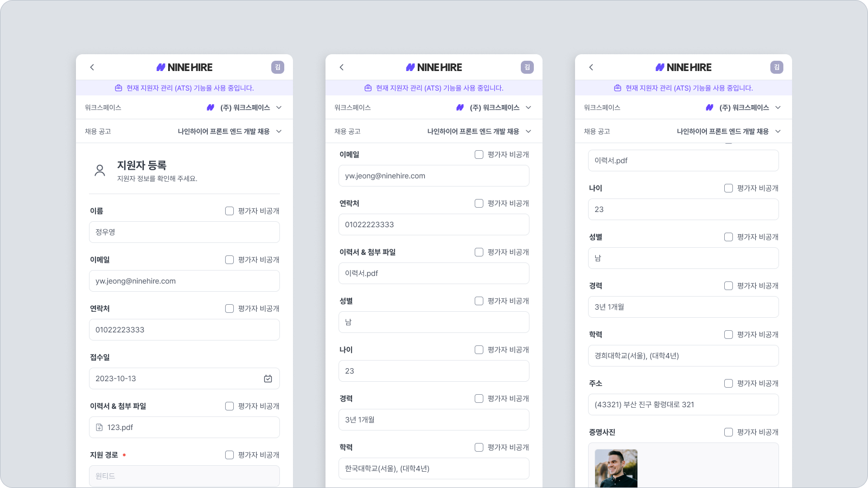Click the NINEHIRE logo in the middle phone screen

coord(434,67)
